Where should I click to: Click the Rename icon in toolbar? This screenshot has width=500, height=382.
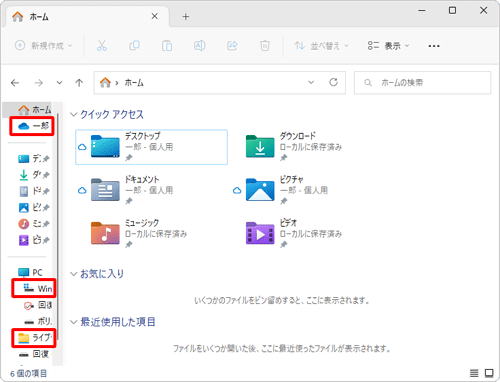[x=199, y=45]
